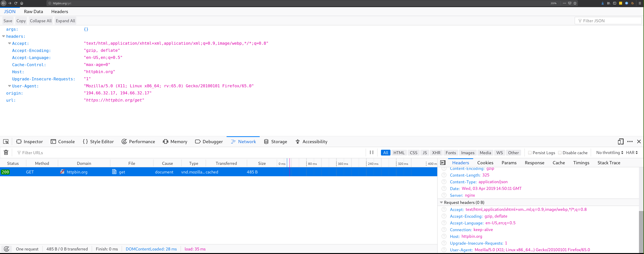
Task: Click the Collapse All button
Action: 41,21
